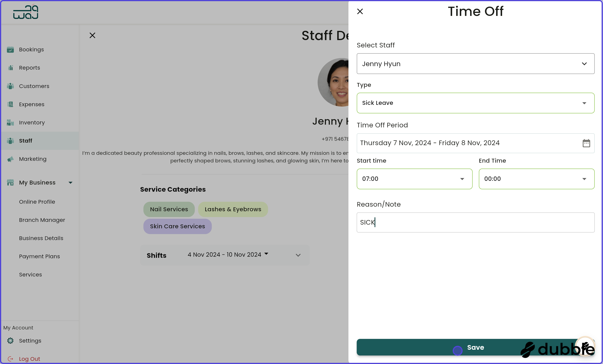Toggle the Lashes & Eyebrows category chip
This screenshot has width=603, height=364.
[x=233, y=209]
